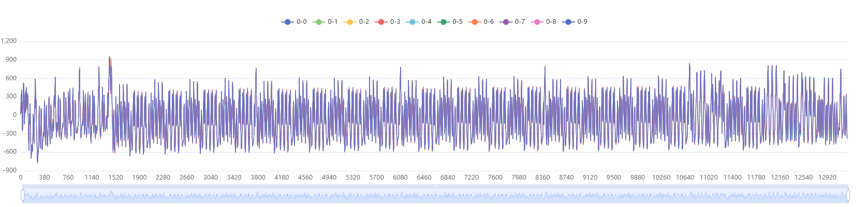Click the left handle of the zoom slider
868x207 pixels.
(22, 195)
